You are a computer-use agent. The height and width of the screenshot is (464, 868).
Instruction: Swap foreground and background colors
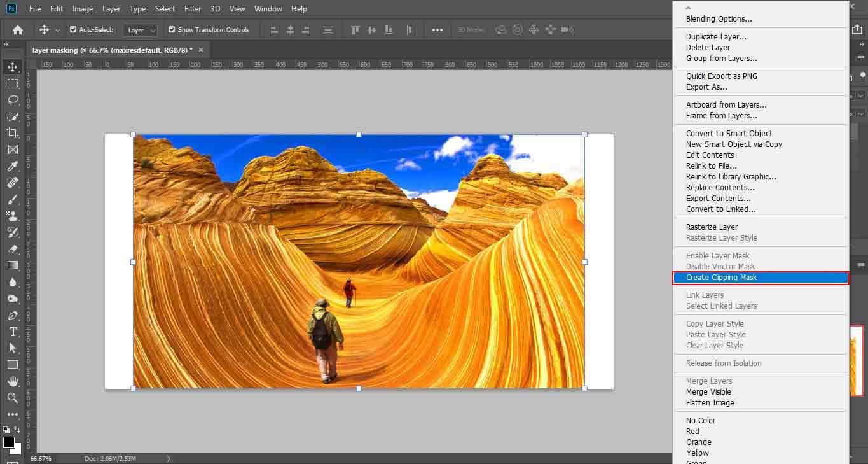(x=17, y=430)
